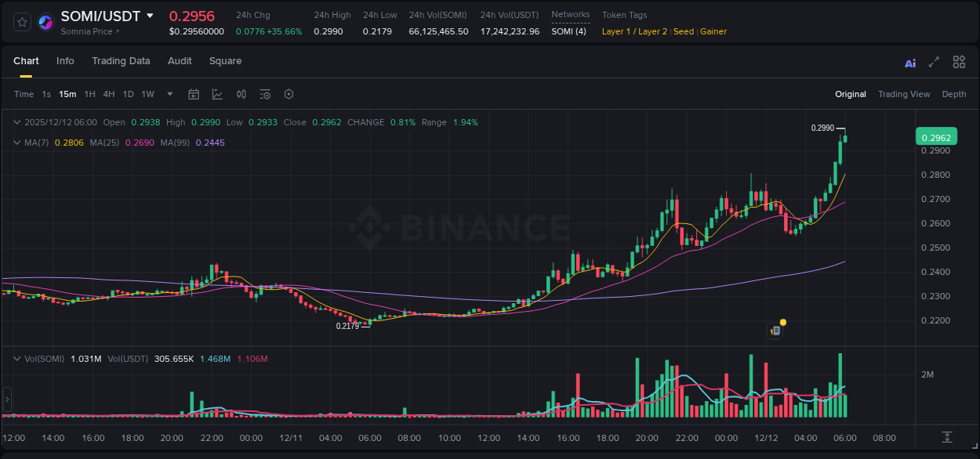Select the line chart type icon
Image resolution: width=980 pixels, height=459 pixels.
pos(217,94)
